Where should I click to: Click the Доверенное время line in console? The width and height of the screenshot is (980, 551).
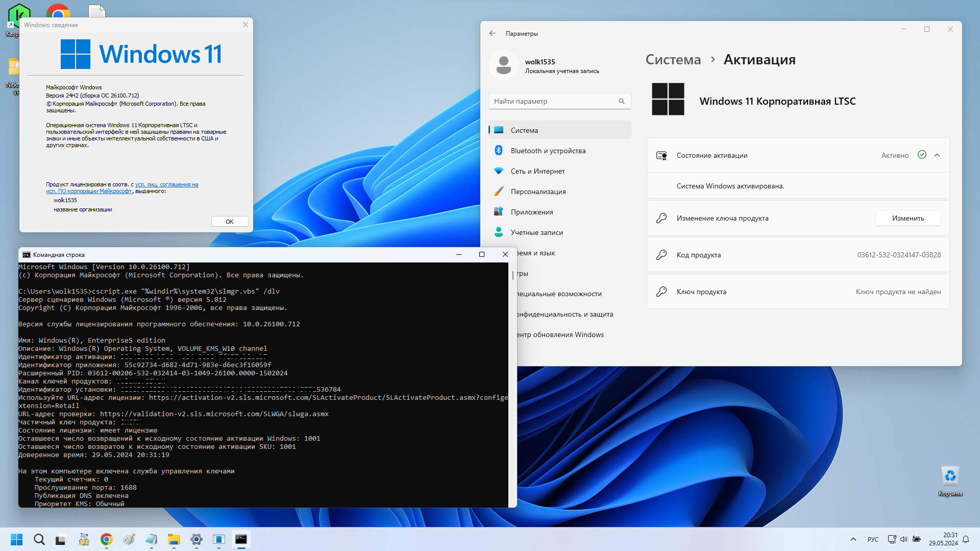(94, 454)
